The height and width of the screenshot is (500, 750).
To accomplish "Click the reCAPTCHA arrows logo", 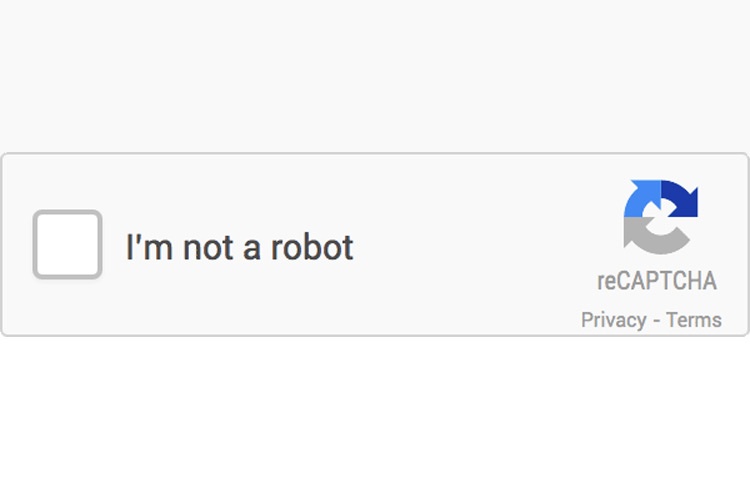I will [x=661, y=217].
